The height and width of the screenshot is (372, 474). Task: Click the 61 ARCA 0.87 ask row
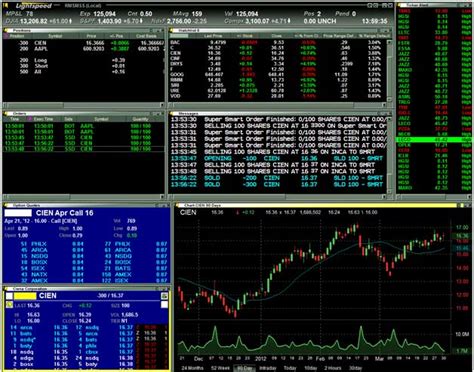[136, 250]
